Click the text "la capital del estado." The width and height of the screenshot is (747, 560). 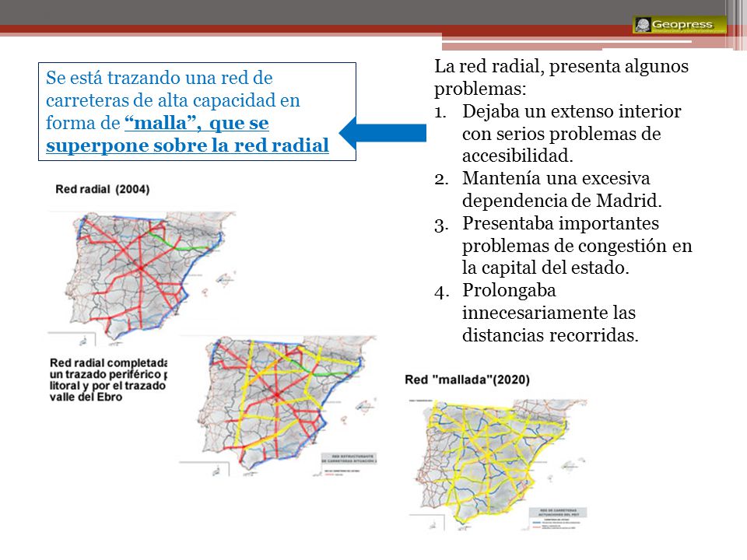coord(545,268)
